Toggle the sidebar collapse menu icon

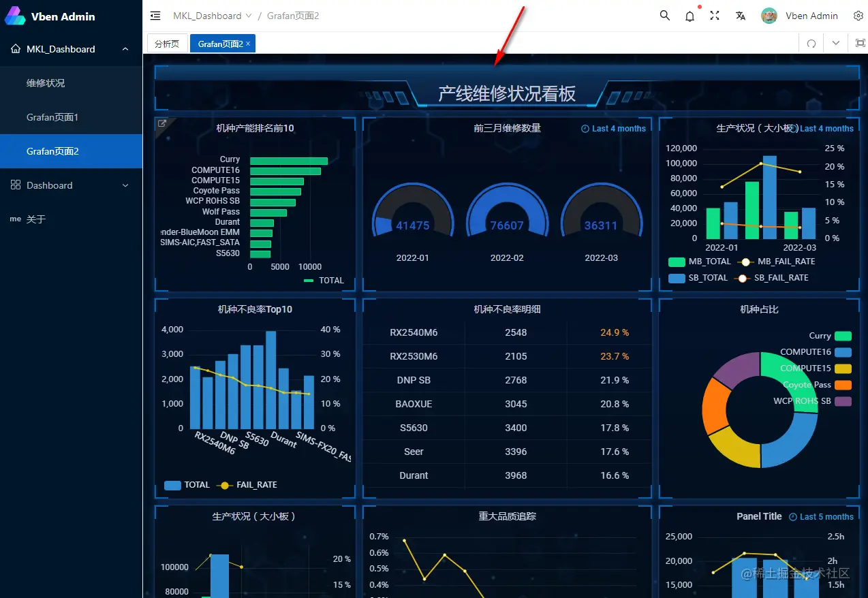155,16
